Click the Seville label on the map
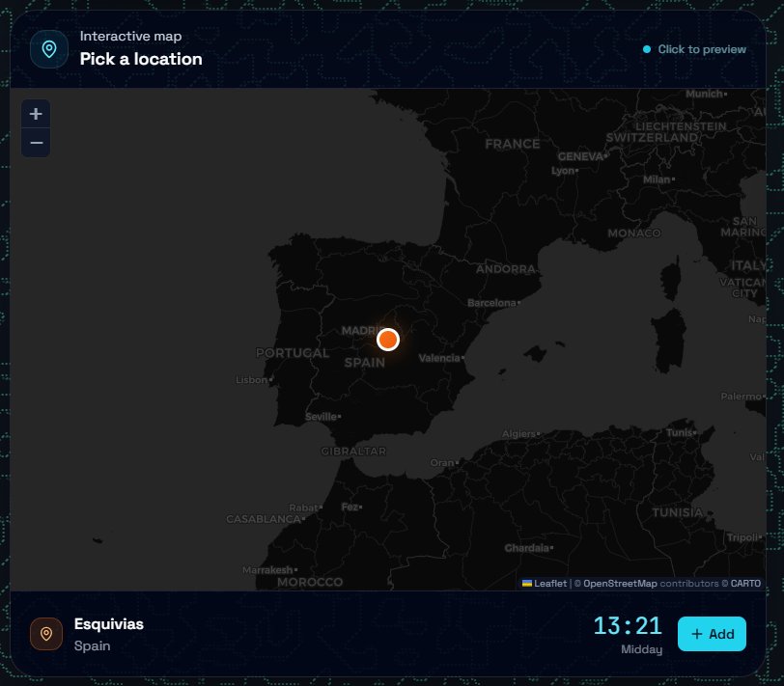 pyautogui.click(x=322, y=416)
